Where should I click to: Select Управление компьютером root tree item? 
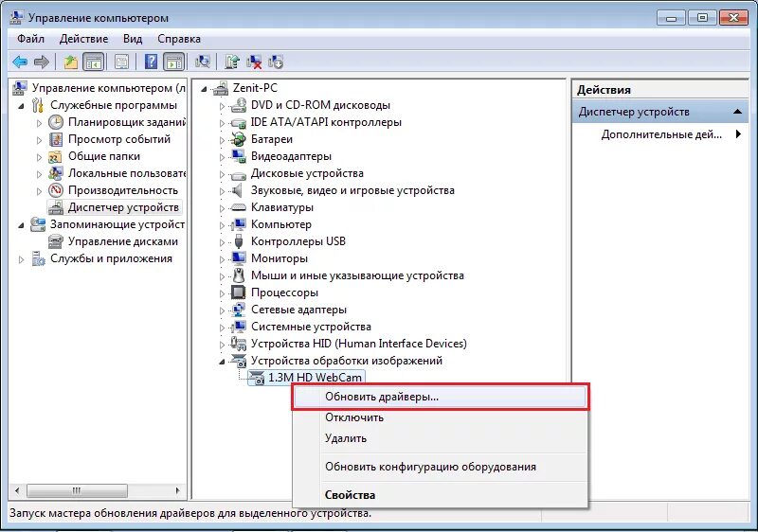[x=109, y=88]
